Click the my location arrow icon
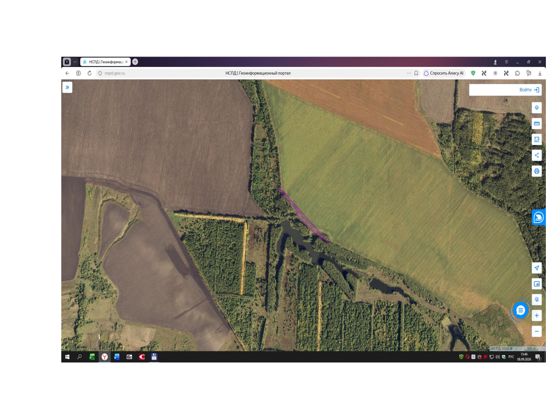Viewport: 560px width, 396px height. click(x=536, y=268)
